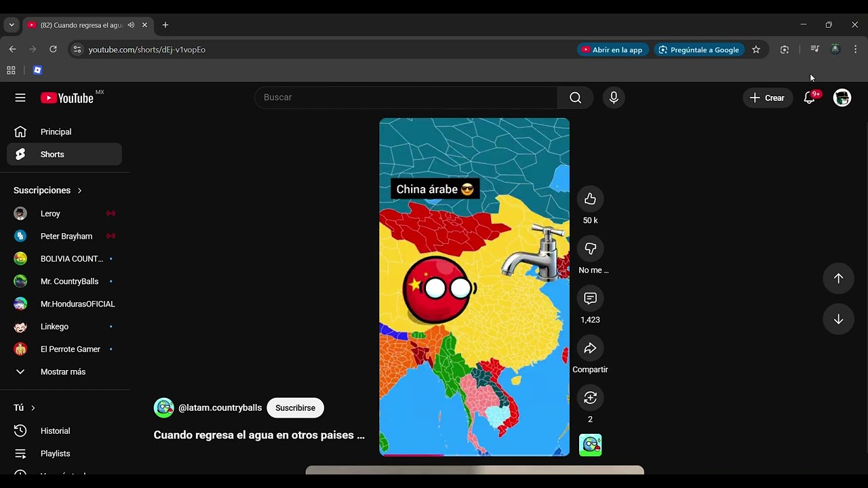This screenshot has width=868, height=488.
Task: Skip to the next Short
Action: pyautogui.click(x=838, y=319)
